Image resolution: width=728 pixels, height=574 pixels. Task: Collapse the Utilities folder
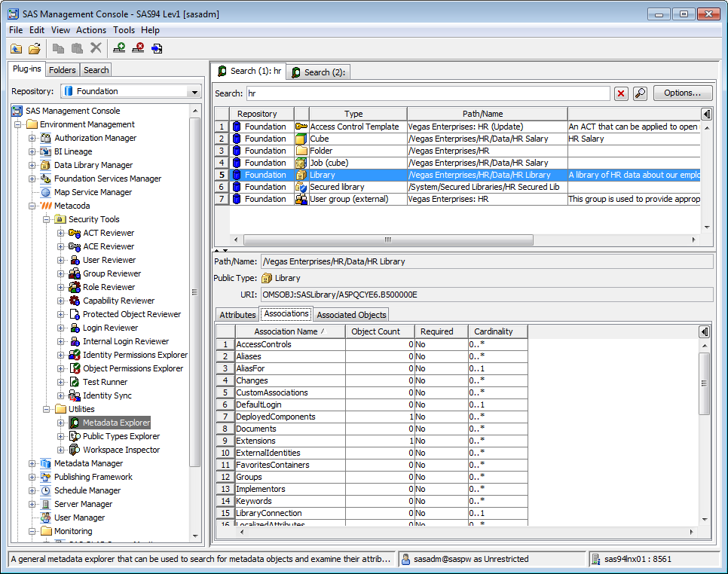pyautogui.click(x=47, y=409)
